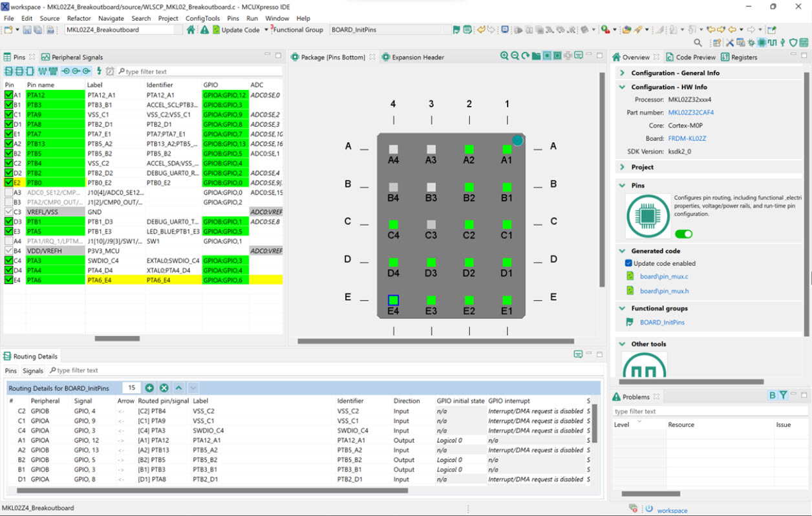Click the zoom out icon in Package view
Viewport: 812px width, 516px height.
tap(515, 56)
